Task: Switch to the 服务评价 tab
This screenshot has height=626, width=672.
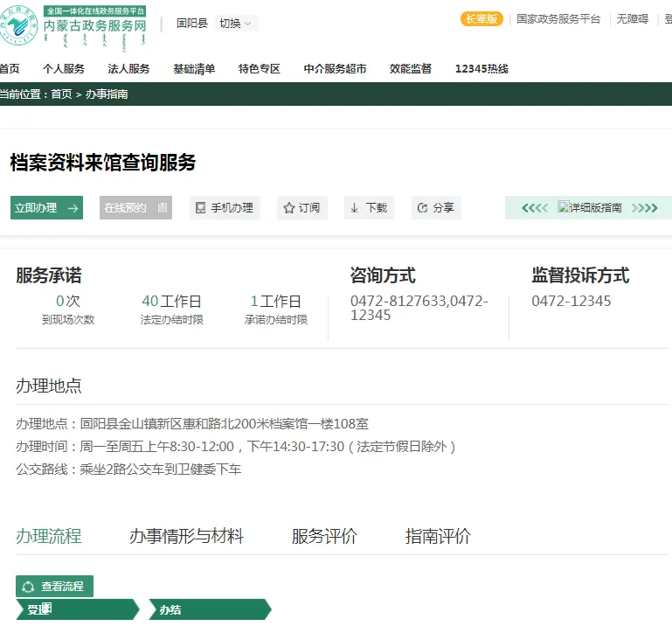Action: click(x=324, y=536)
